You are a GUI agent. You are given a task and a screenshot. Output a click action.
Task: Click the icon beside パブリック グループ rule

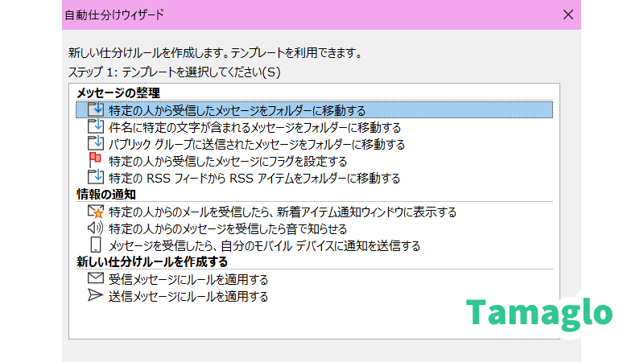coord(95,144)
